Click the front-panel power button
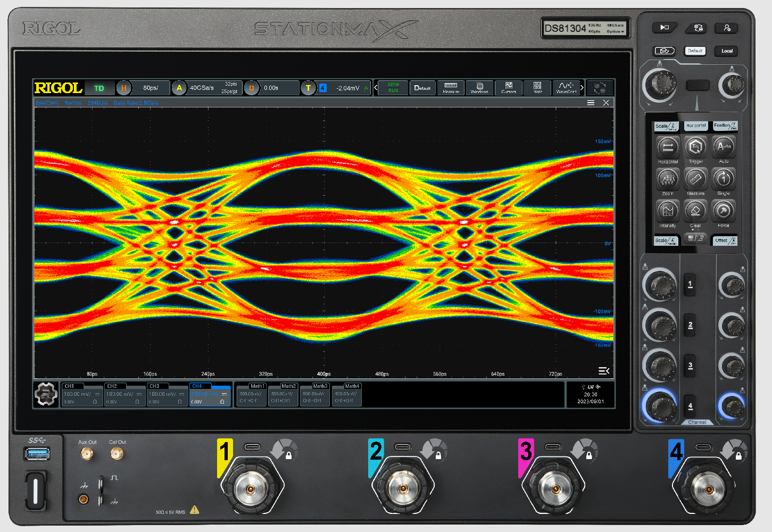The image size is (772, 532). 36,490
